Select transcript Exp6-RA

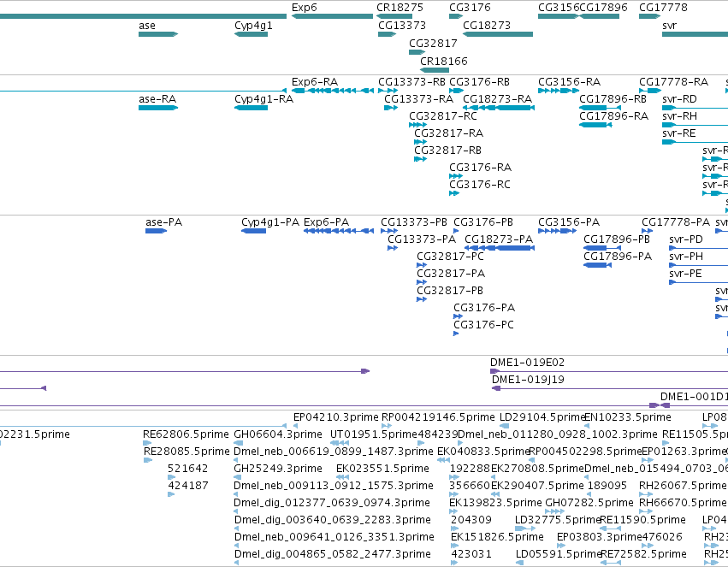click(x=333, y=91)
